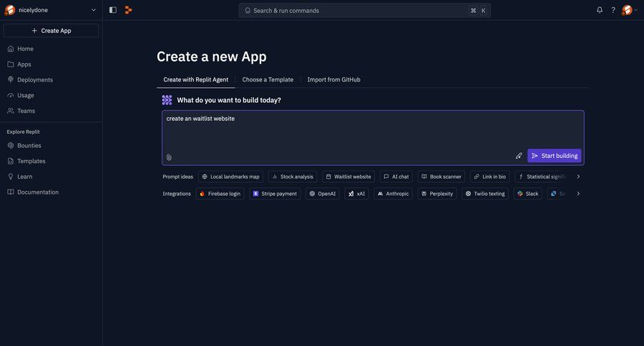Select the Create with Replit Agent tab

(x=195, y=79)
